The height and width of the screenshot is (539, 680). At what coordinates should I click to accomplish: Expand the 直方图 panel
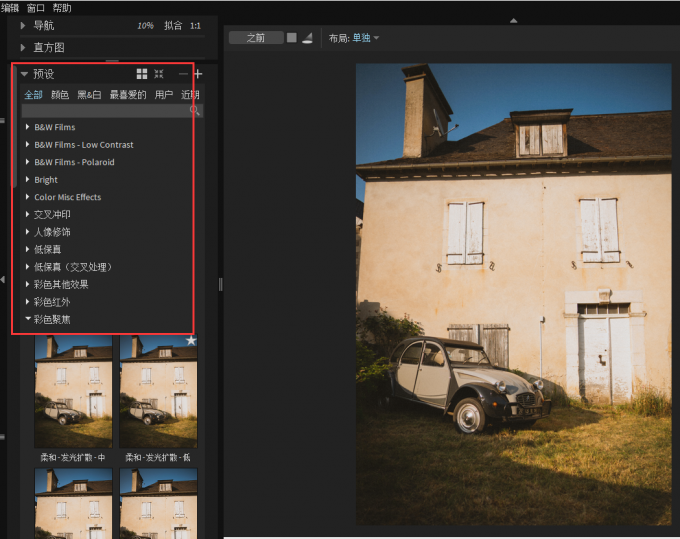[x=23, y=48]
